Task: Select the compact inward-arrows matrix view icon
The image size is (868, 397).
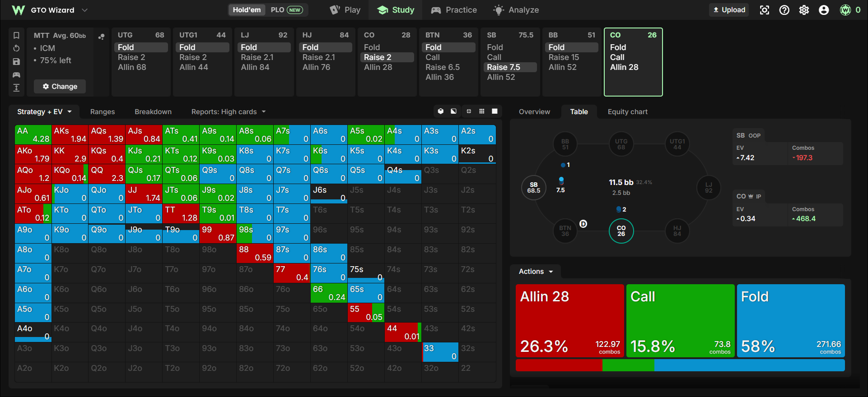Action: coord(469,111)
